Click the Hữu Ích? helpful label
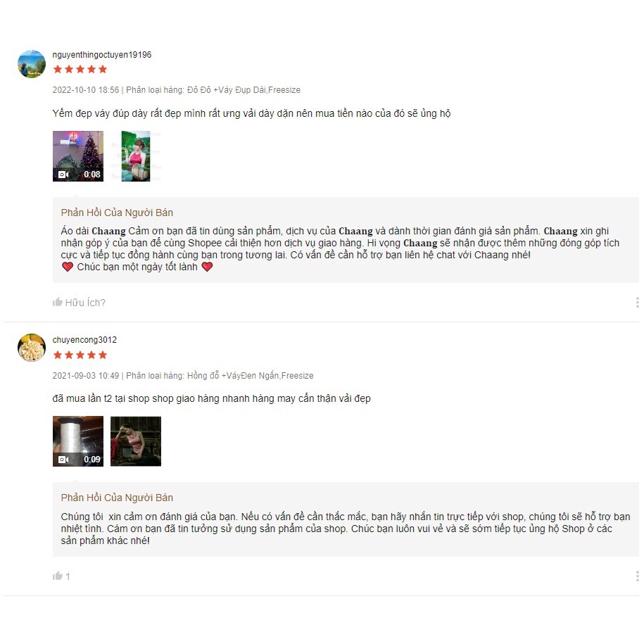 (85, 303)
